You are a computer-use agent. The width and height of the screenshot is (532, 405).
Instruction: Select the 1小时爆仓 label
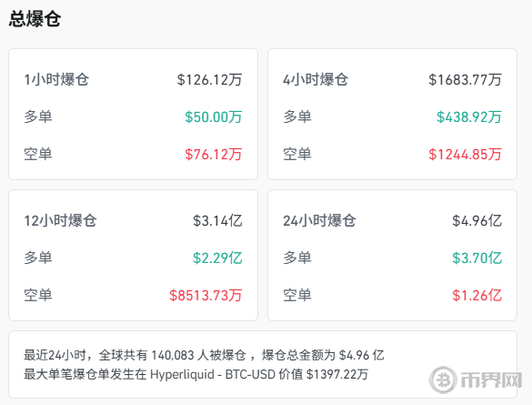pyautogui.click(x=56, y=80)
